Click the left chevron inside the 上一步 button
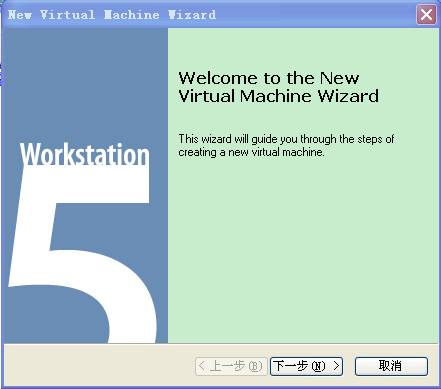The width and height of the screenshot is (441, 389). (202, 366)
